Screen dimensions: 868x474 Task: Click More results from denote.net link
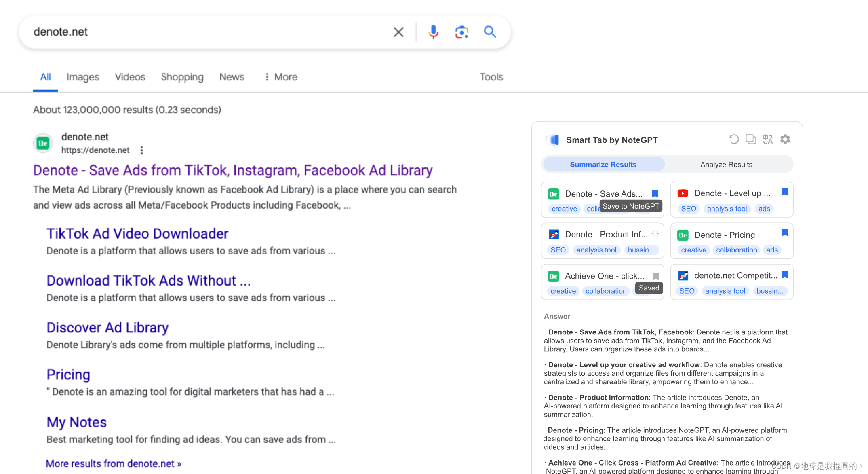[x=114, y=463]
